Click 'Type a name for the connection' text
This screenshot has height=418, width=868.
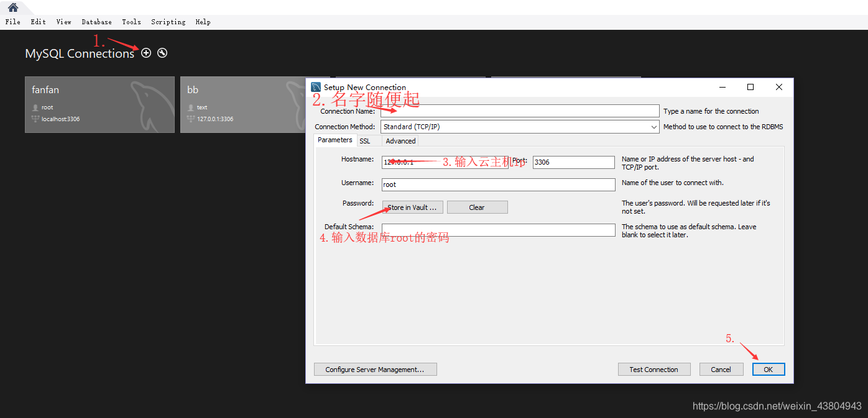pyautogui.click(x=711, y=112)
